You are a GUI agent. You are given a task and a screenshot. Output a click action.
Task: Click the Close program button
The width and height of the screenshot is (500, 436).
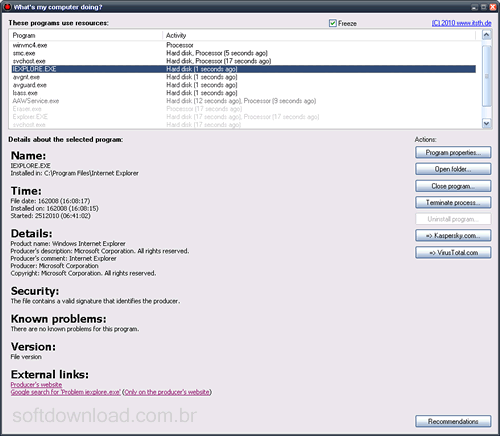pos(453,186)
